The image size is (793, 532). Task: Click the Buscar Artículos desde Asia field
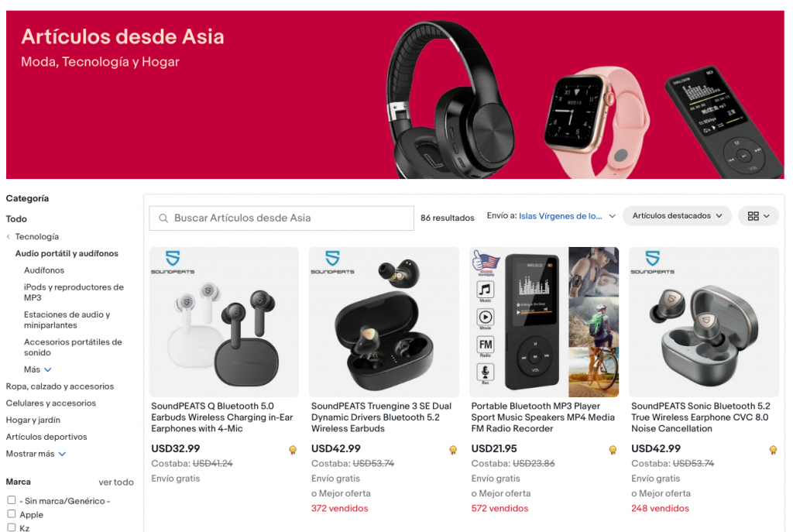[x=281, y=218]
